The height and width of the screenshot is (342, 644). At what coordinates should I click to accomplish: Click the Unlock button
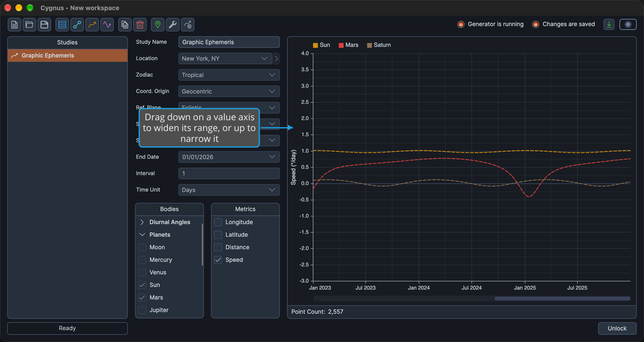[617, 328]
